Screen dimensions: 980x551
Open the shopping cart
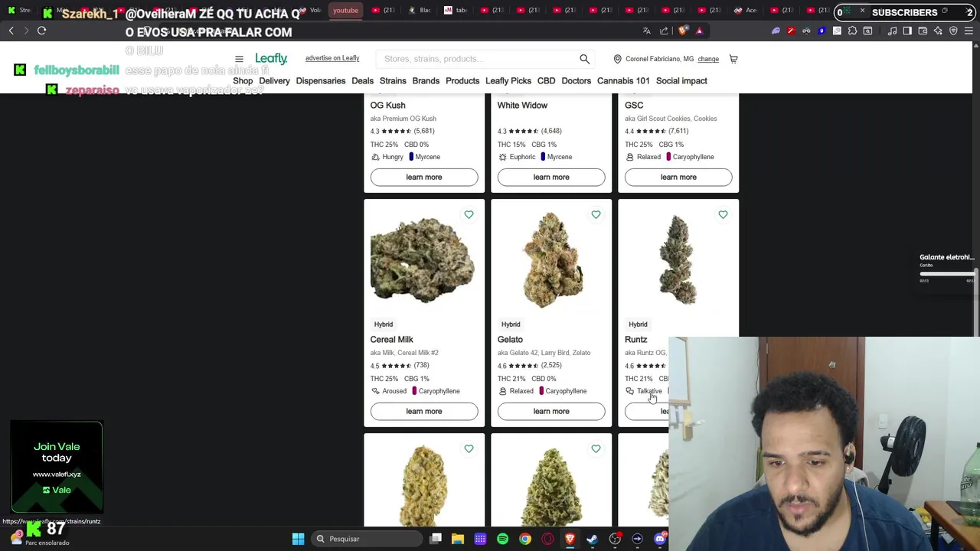[x=733, y=59]
